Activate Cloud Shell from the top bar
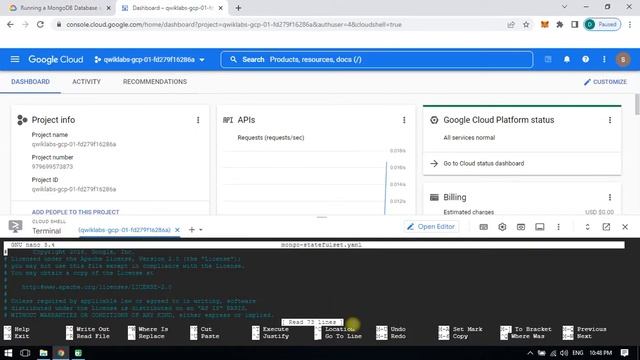Image resolution: width=640 pixels, height=360 pixels. (548, 60)
